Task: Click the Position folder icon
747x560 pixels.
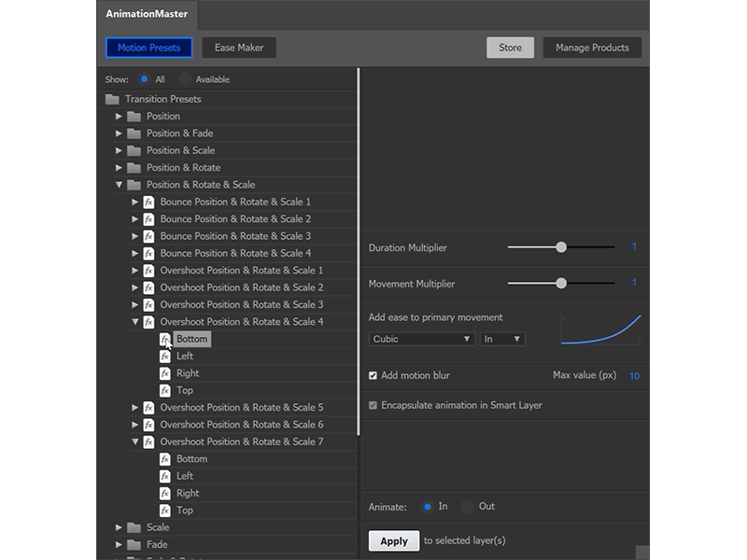Action: point(134,116)
